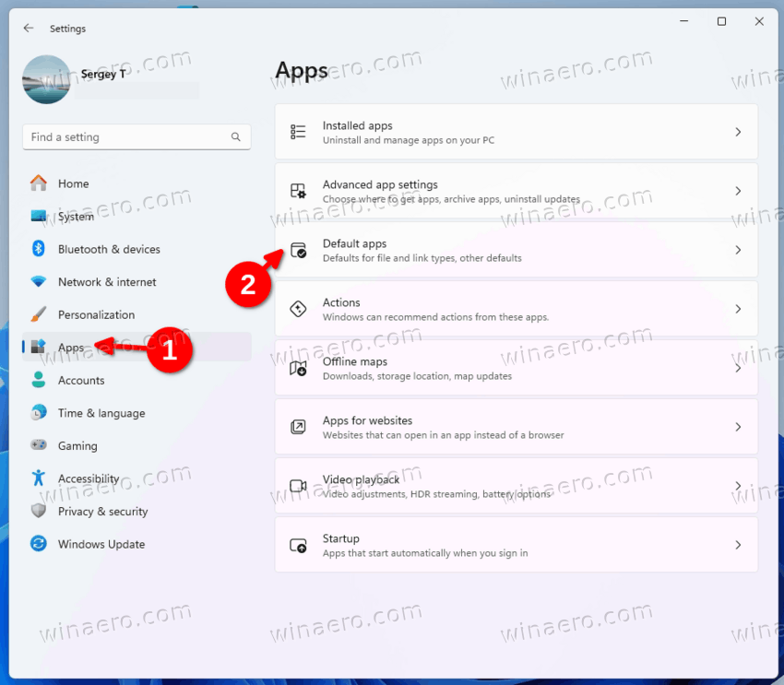Click the Video playback title
The width and height of the screenshot is (784, 685).
[x=361, y=479]
